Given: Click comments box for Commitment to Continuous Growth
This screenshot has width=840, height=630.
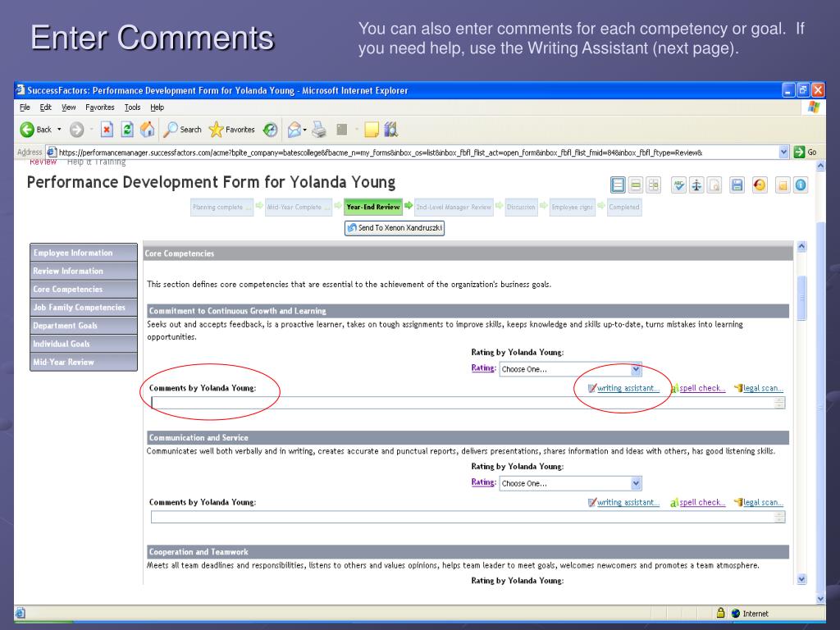Looking at the screenshot, I should click(468, 403).
